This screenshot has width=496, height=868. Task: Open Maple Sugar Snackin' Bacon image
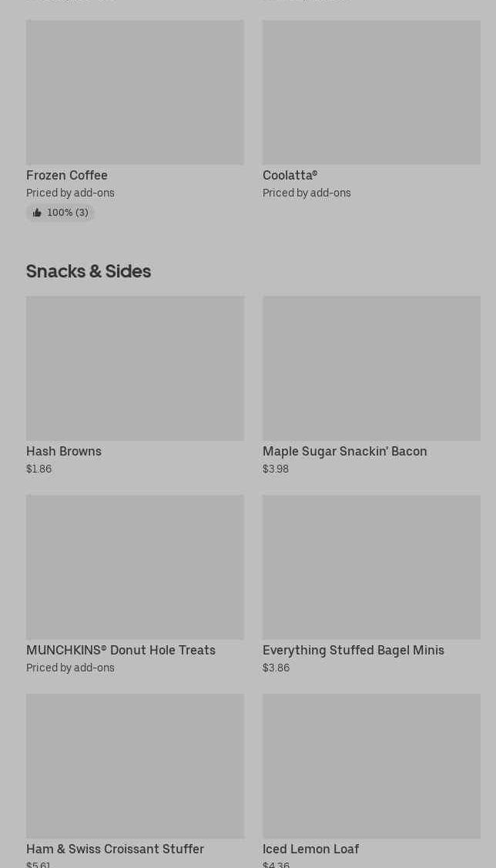coord(371,368)
